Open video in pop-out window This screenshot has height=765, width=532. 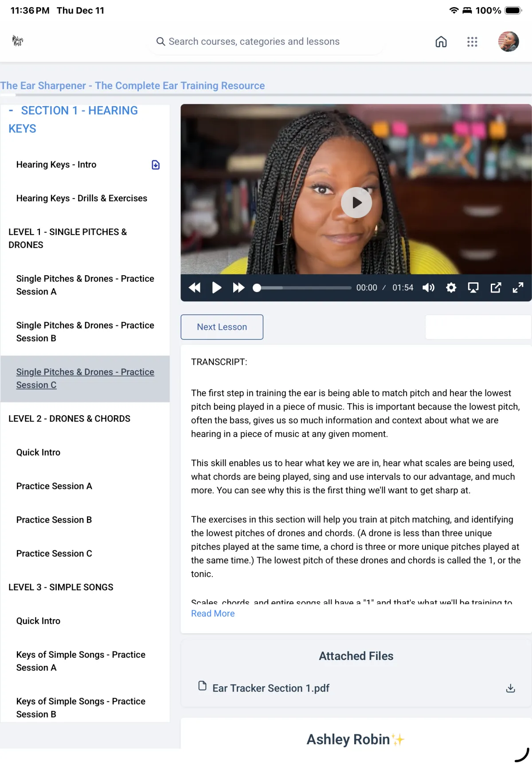pyautogui.click(x=496, y=288)
